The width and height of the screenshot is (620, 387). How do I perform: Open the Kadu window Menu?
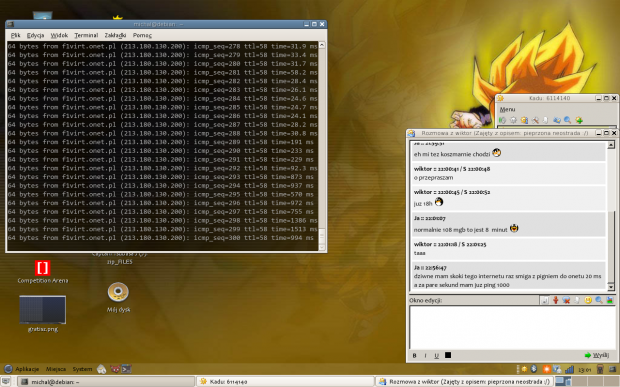pos(507,109)
